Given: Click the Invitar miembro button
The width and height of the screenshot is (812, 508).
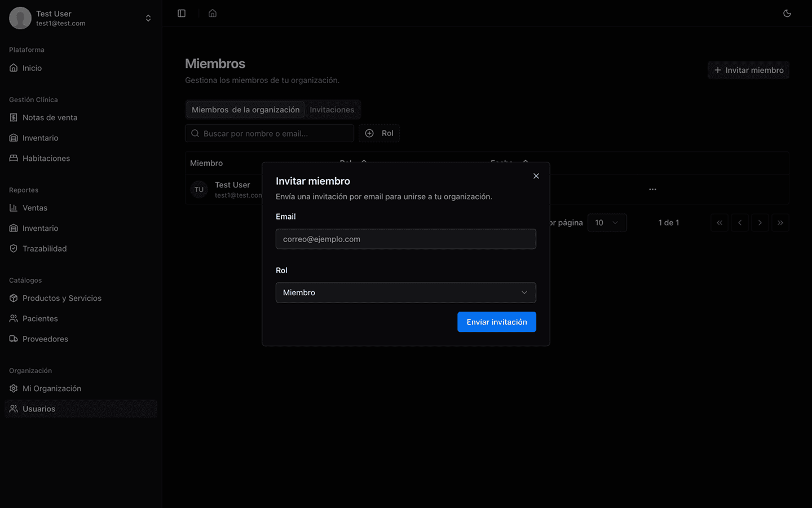Looking at the screenshot, I should 748,70.
